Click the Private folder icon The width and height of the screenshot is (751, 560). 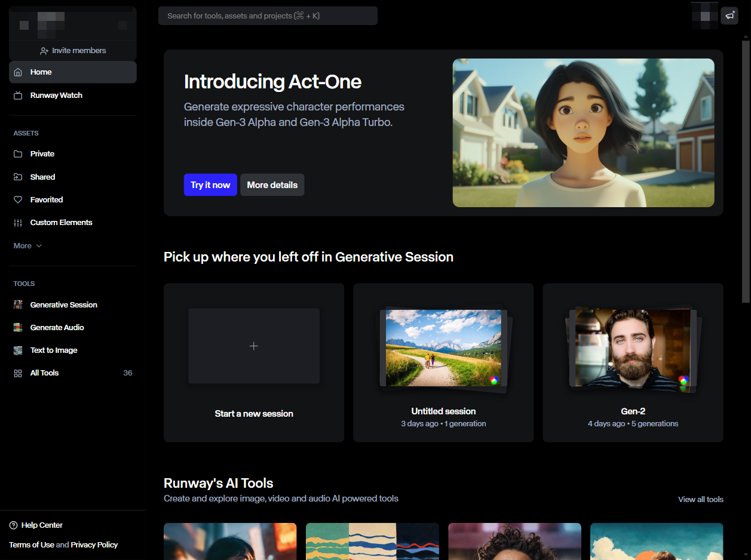pyautogui.click(x=18, y=154)
